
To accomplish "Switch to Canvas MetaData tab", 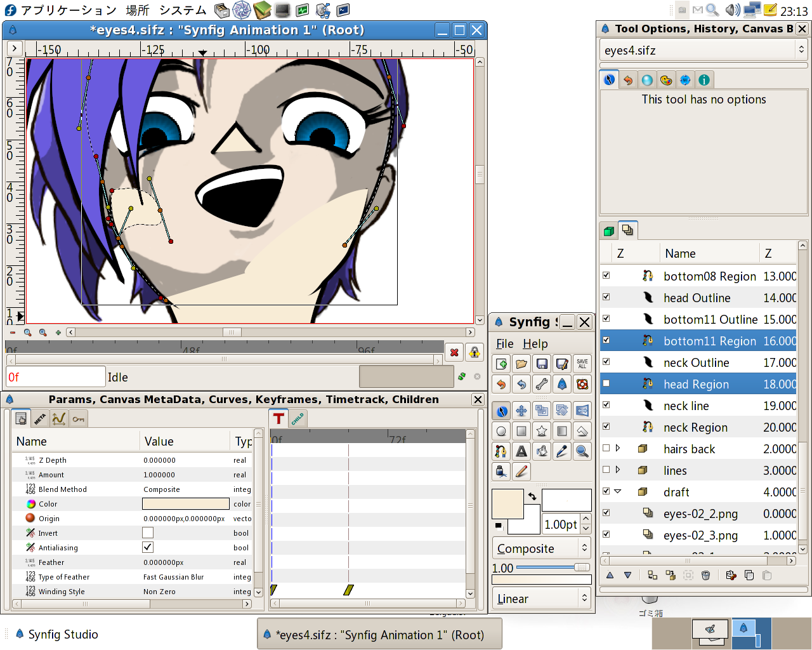I will coord(40,419).
